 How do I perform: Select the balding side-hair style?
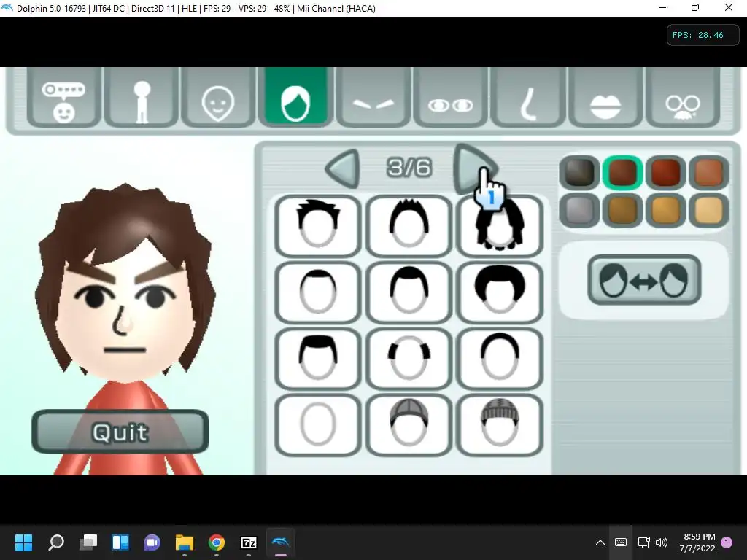(x=409, y=358)
